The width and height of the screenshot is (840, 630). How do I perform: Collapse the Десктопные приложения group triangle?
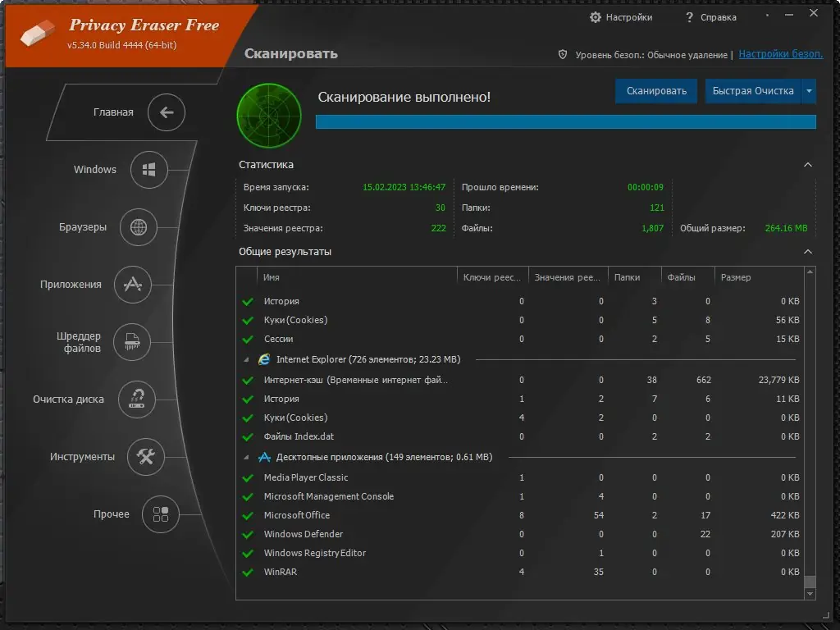(x=246, y=458)
